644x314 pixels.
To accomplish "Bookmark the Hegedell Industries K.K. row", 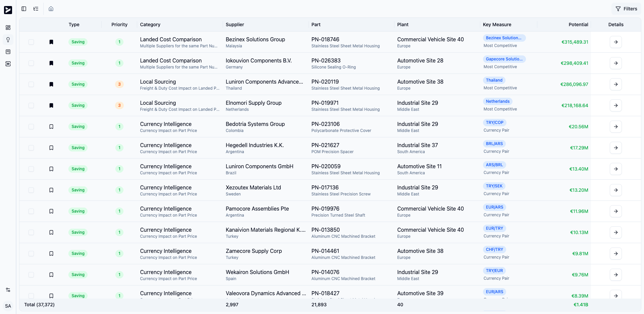I will (x=51, y=148).
